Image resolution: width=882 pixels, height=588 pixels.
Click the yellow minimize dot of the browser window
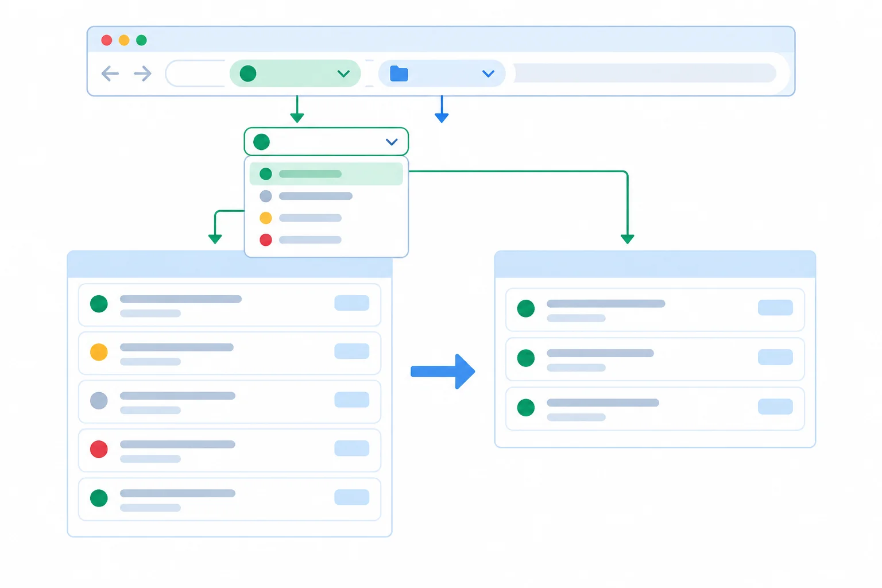pos(124,40)
